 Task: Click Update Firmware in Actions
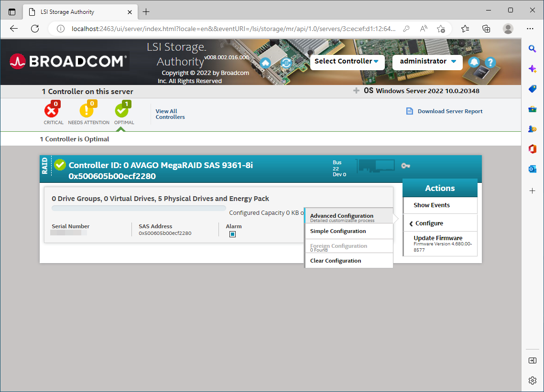pyautogui.click(x=440, y=244)
